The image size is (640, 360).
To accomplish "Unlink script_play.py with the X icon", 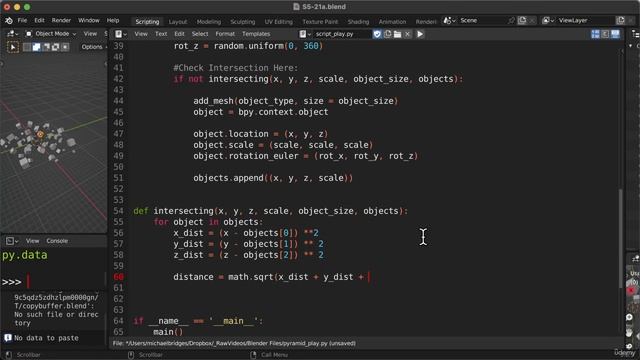I will click(407, 34).
